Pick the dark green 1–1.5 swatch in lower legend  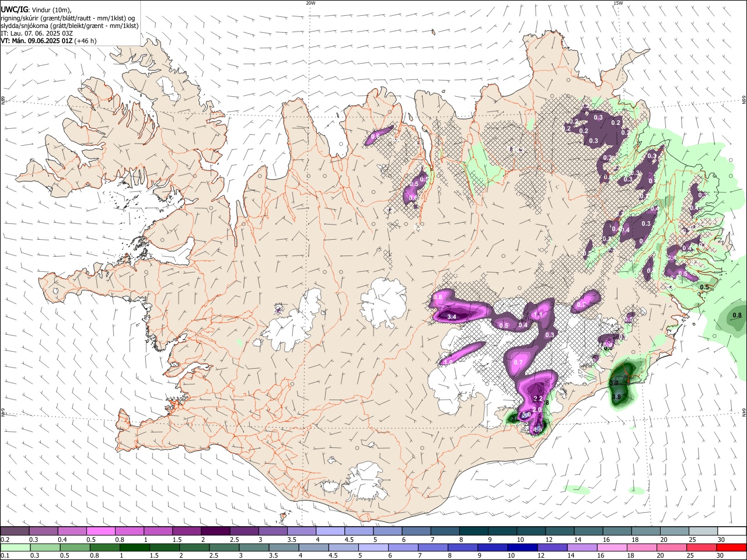tap(135, 547)
